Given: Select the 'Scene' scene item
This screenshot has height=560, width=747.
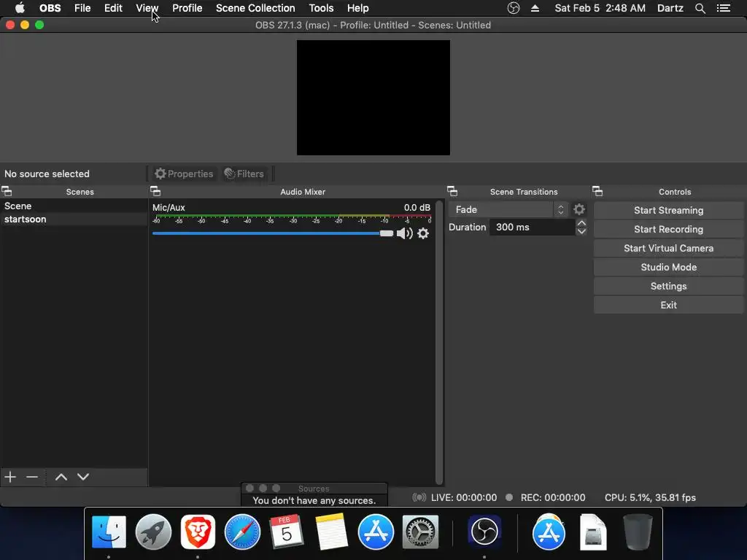Looking at the screenshot, I should 74,206.
